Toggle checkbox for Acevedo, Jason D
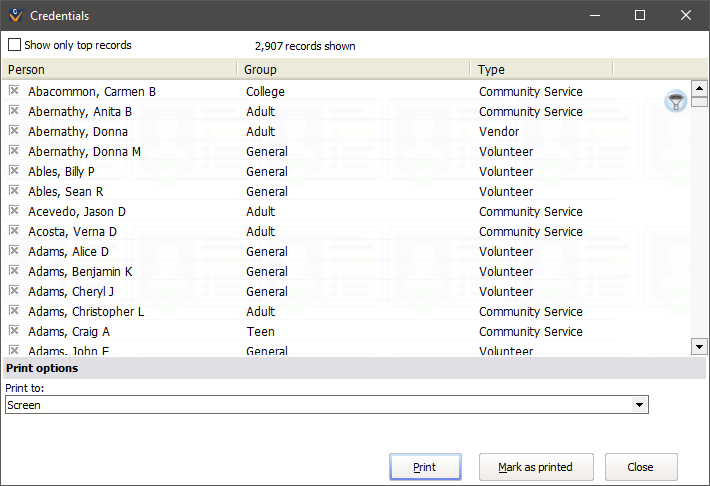The image size is (710, 486). tap(14, 210)
